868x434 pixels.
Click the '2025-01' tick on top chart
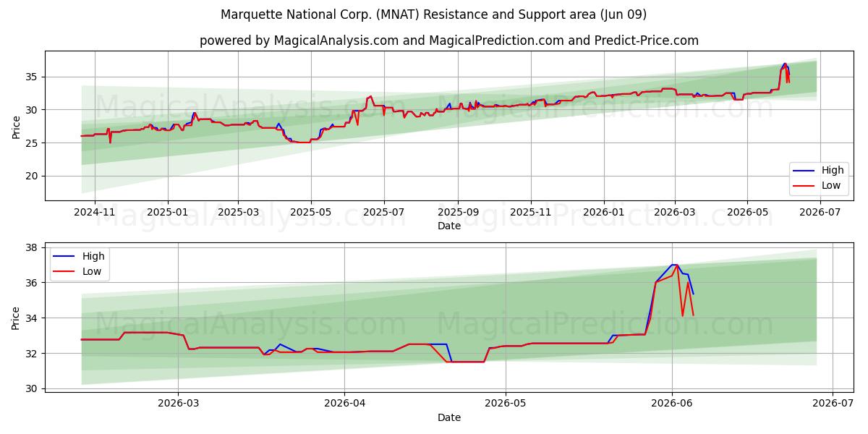[168, 213]
